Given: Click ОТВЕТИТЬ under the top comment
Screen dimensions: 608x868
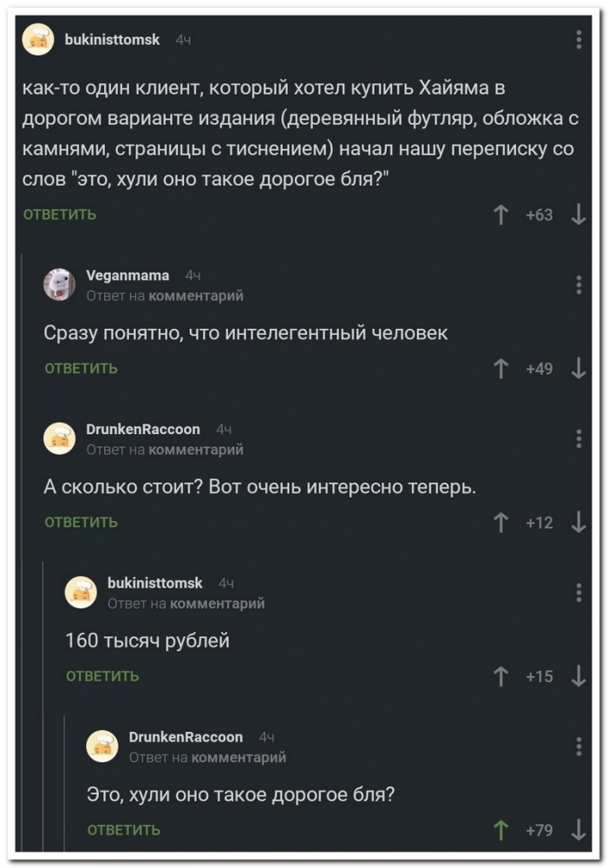Looking at the screenshot, I should pyautogui.click(x=60, y=215).
